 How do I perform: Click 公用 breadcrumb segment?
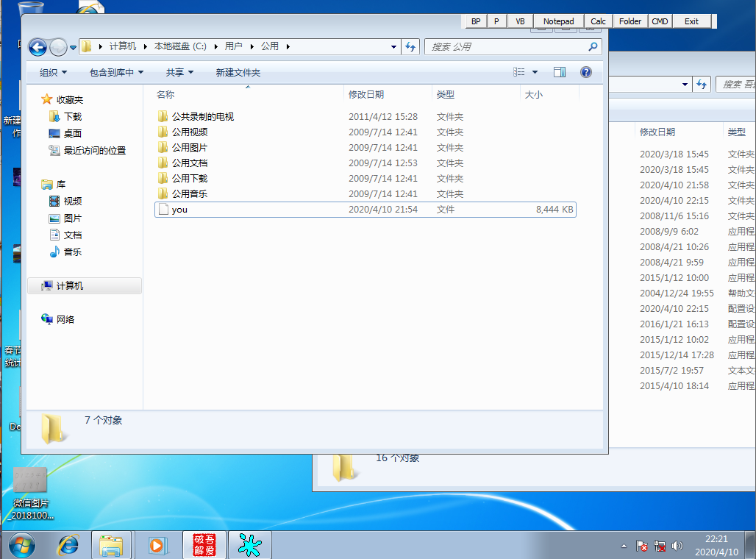[x=269, y=46]
